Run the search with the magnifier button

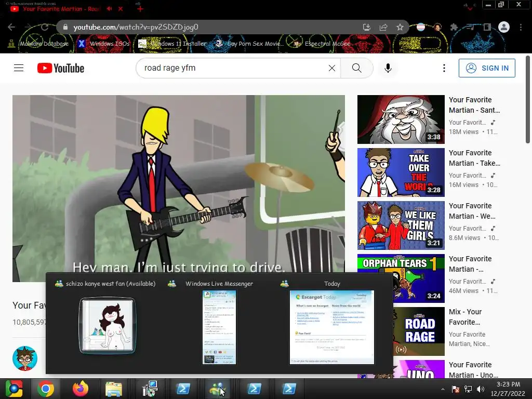click(356, 68)
